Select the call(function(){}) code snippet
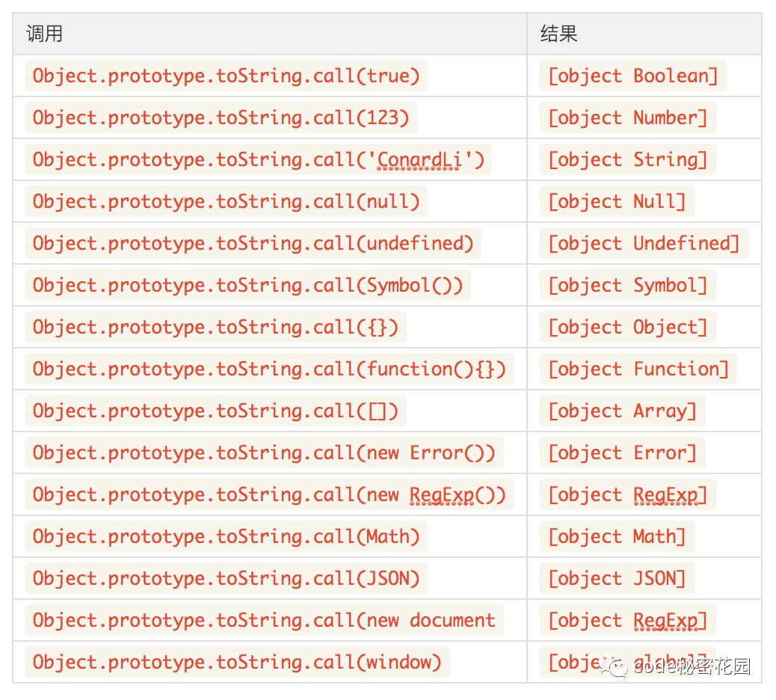Image resolution: width=776 pixels, height=700 pixels. point(270,369)
